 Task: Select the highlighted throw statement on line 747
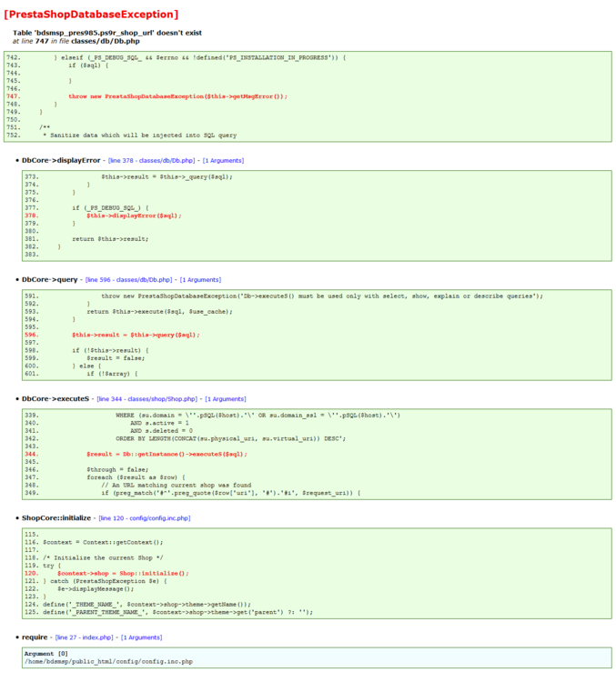point(177,96)
